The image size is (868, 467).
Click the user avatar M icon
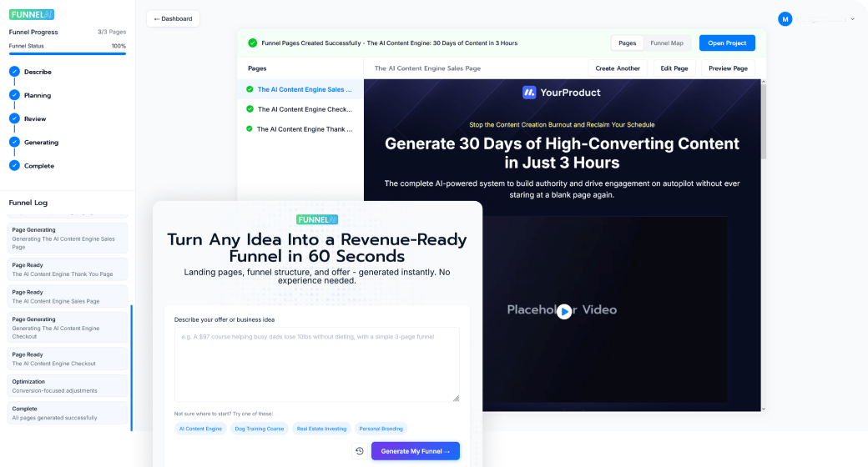tap(785, 19)
